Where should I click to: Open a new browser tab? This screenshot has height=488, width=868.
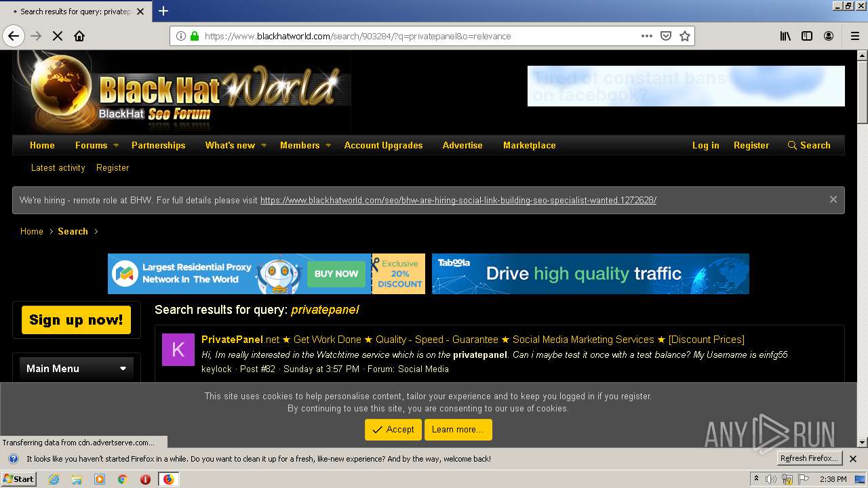click(163, 11)
